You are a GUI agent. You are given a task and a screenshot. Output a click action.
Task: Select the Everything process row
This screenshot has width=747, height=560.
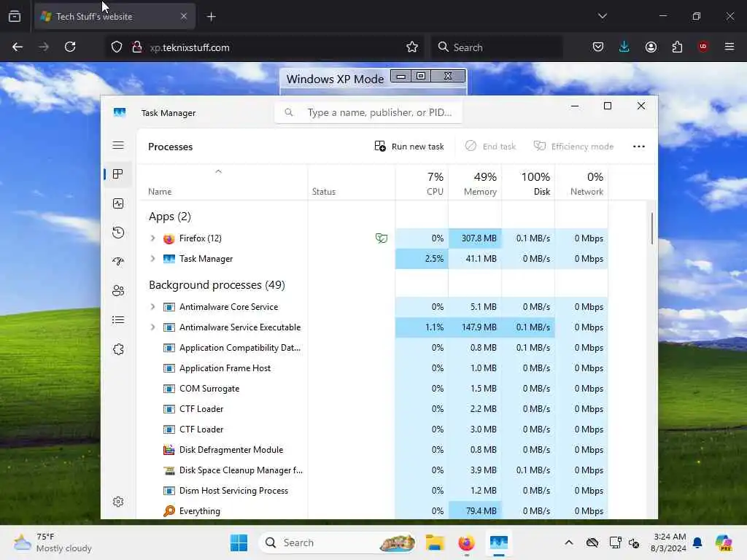coord(373,511)
